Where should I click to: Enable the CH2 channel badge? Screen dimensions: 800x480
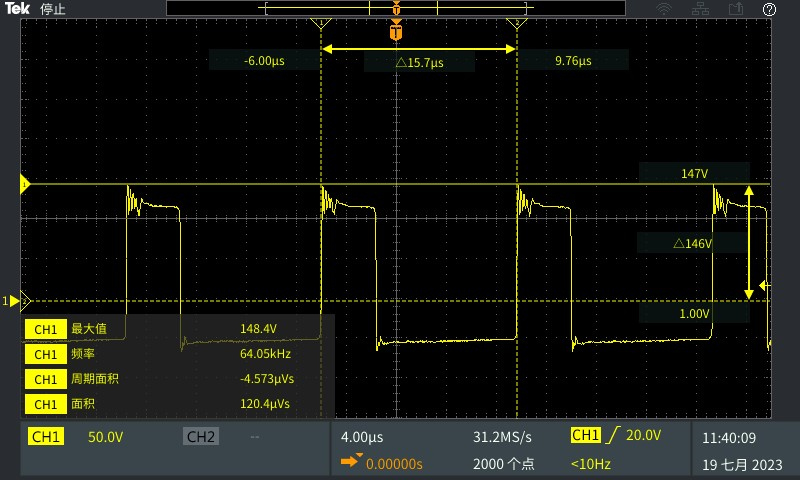click(x=200, y=437)
